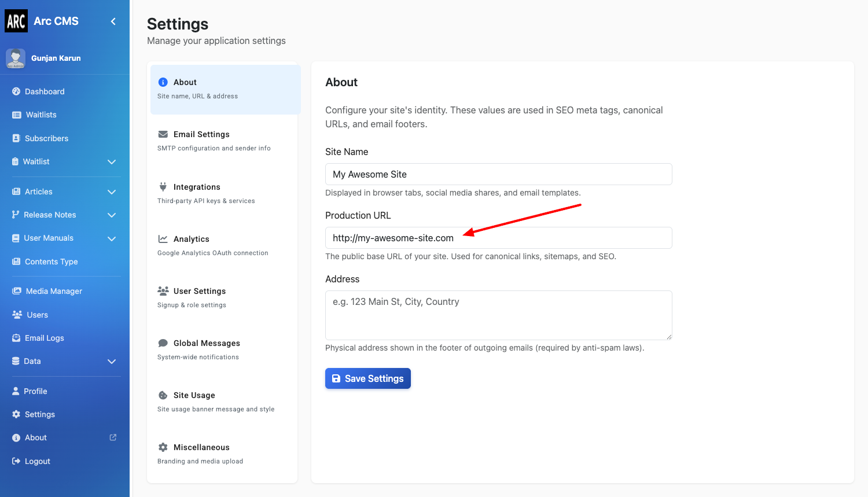Click the Integrations plug icon
Viewport: 868px width, 497px height.
[163, 187]
